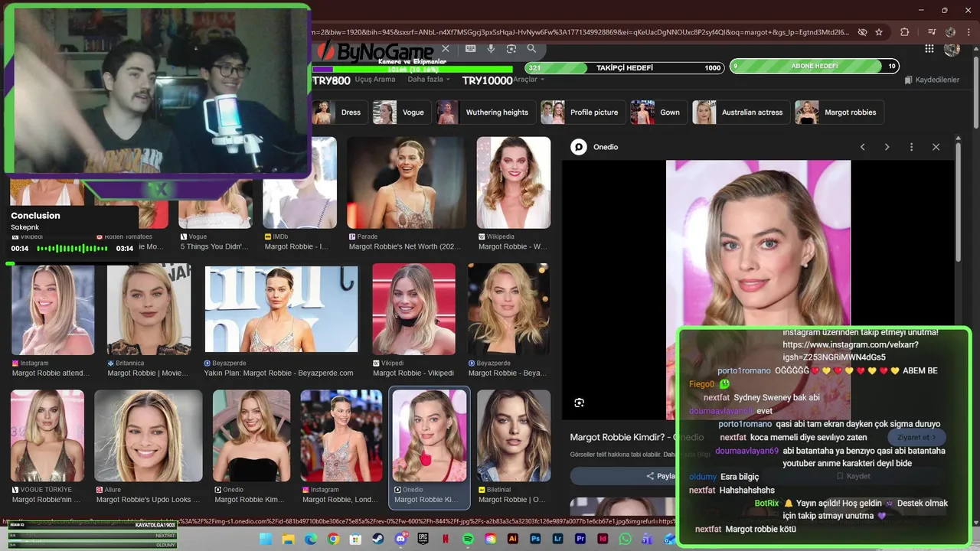Open more options in the image preview panel

point(911,147)
